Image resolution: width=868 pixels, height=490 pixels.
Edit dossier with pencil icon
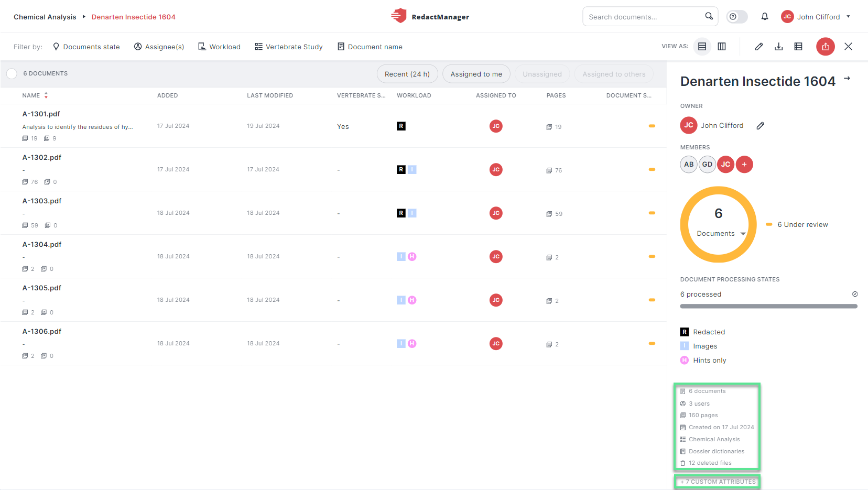[x=759, y=47]
